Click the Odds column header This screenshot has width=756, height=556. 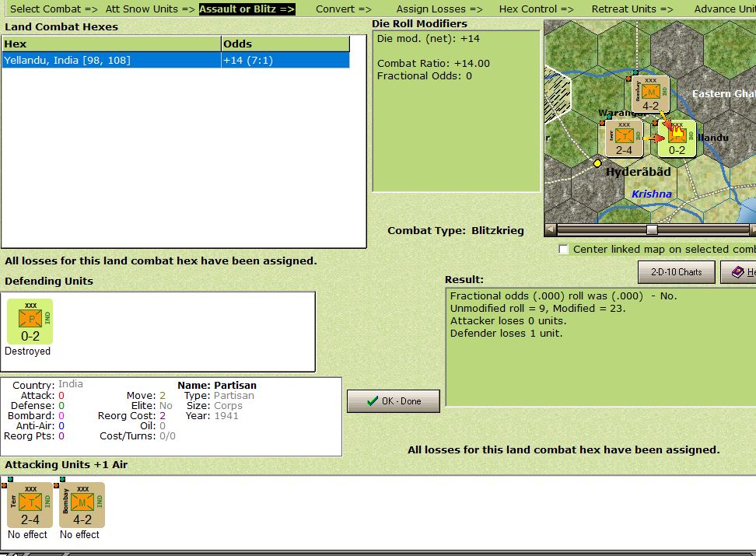285,44
